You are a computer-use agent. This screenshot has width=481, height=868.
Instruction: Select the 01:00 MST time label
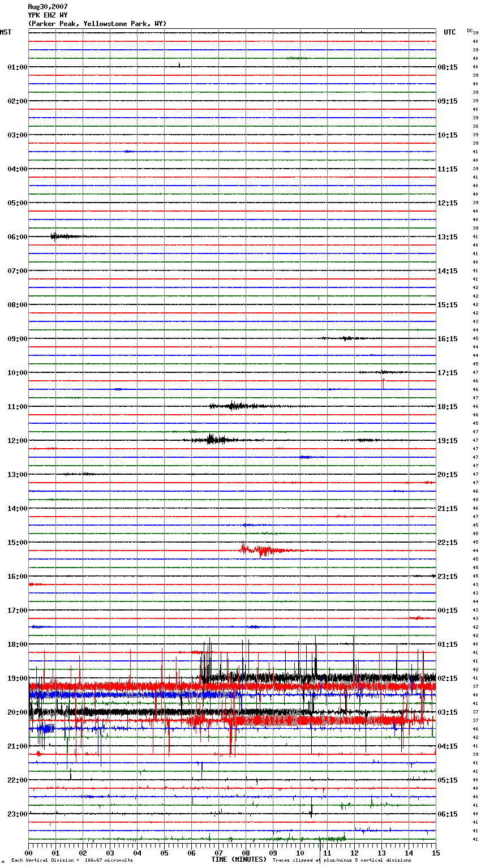(17, 67)
